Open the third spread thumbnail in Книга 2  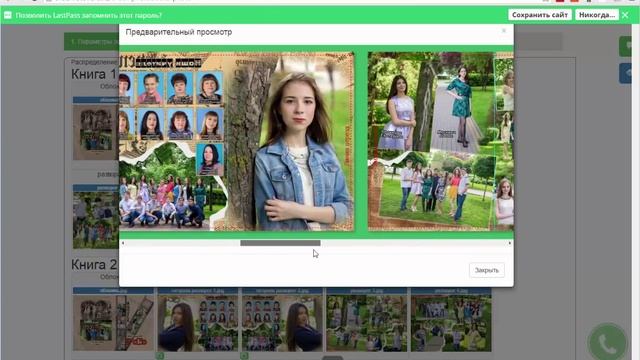coord(282,319)
